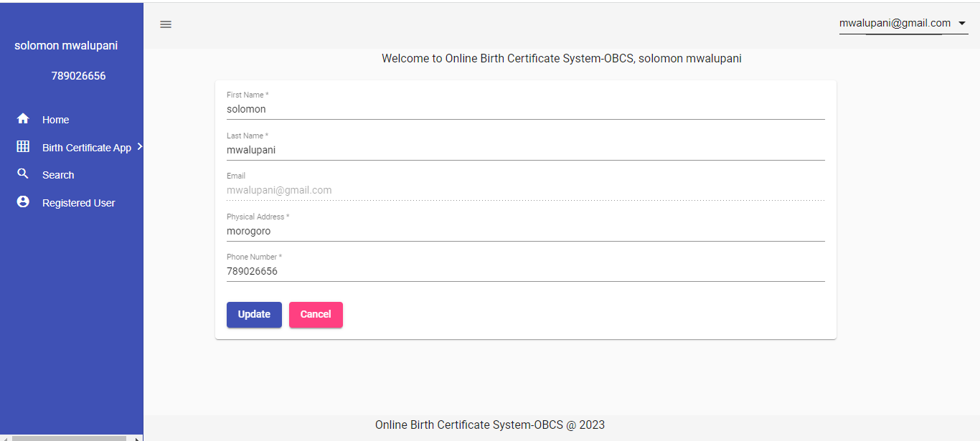
Task: Click the Registered User account icon
Action: [x=23, y=202]
